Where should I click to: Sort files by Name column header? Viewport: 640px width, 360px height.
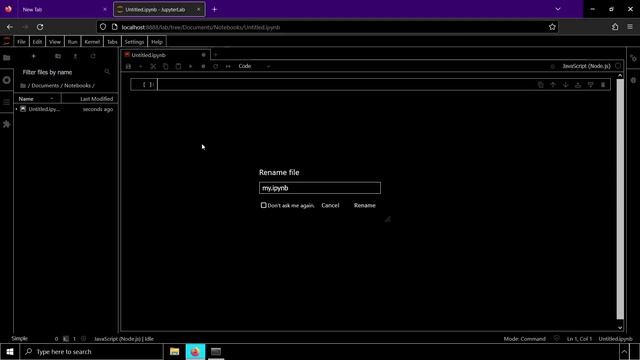pyautogui.click(x=38, y=99)
